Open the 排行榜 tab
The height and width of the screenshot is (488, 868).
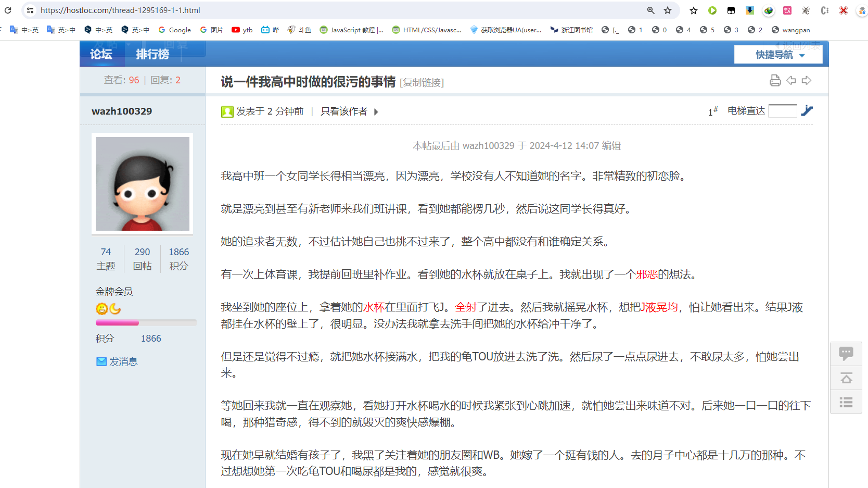(x=152, y=54)
